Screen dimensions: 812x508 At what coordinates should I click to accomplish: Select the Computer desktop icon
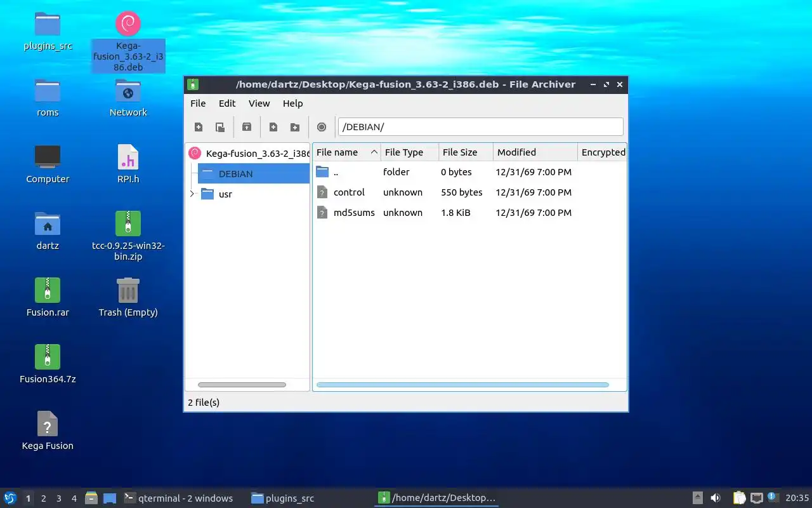click(48, 165)
